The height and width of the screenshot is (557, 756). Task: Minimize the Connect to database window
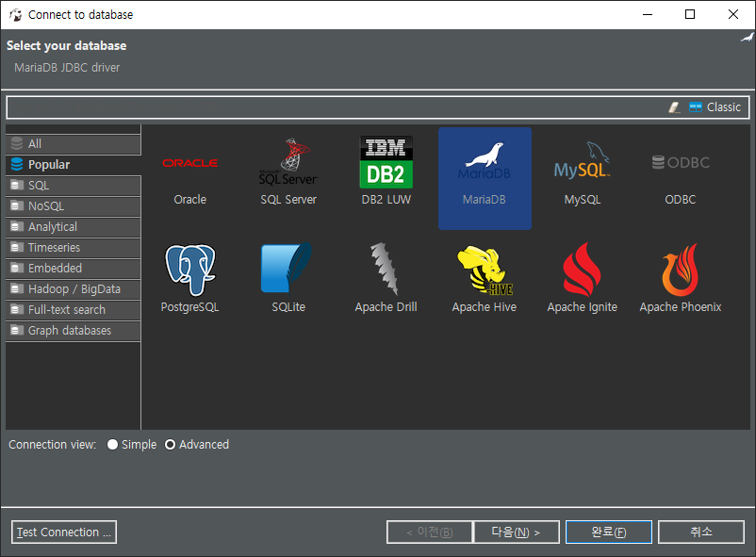pyautogui.click(x=648, y=14)
